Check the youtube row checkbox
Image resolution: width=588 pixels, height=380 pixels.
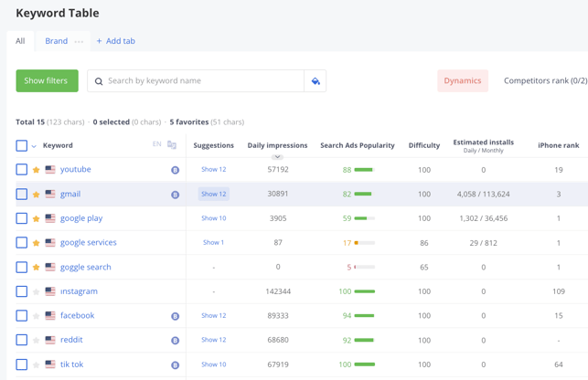coord(22,169)
